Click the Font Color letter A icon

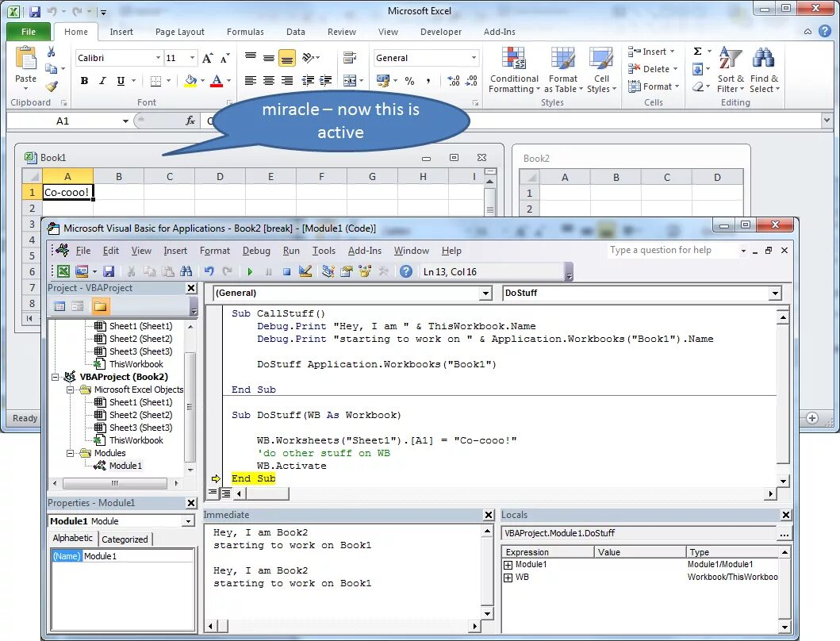(x=217, y=81)
